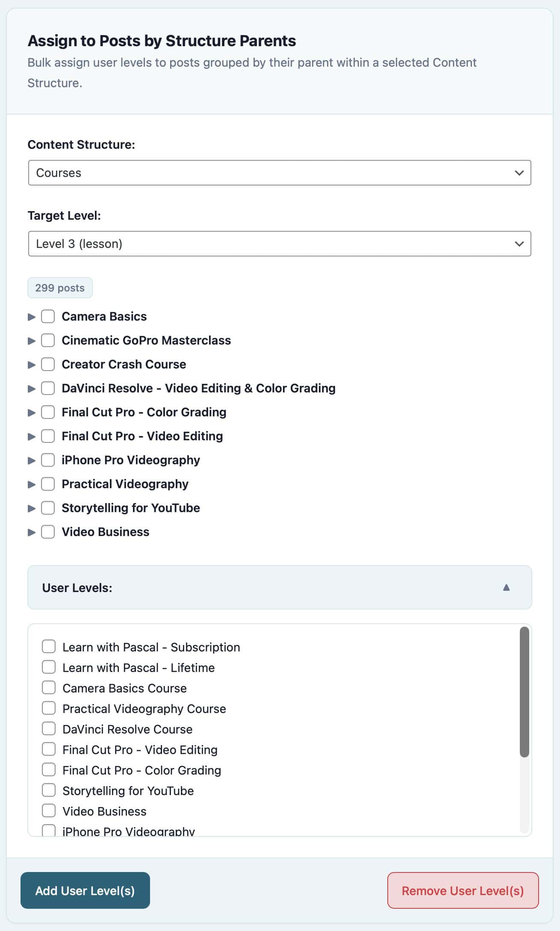Open the Target Level dropdown

pyautogui.click(x=280, y=244)
